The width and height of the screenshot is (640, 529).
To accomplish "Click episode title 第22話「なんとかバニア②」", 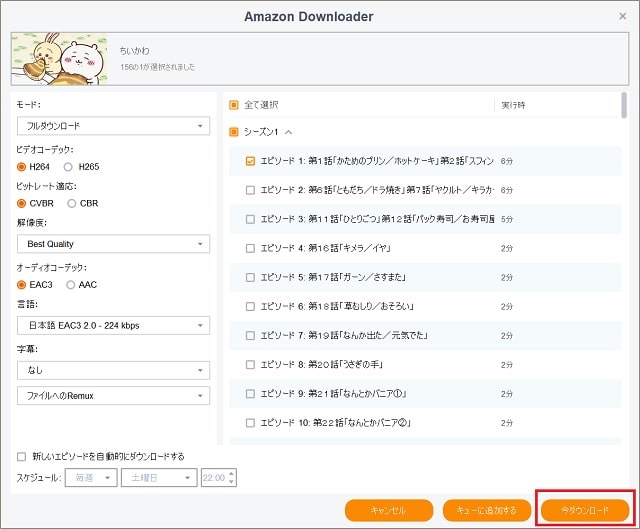I will pyautogui.click(x=362, y=423).
